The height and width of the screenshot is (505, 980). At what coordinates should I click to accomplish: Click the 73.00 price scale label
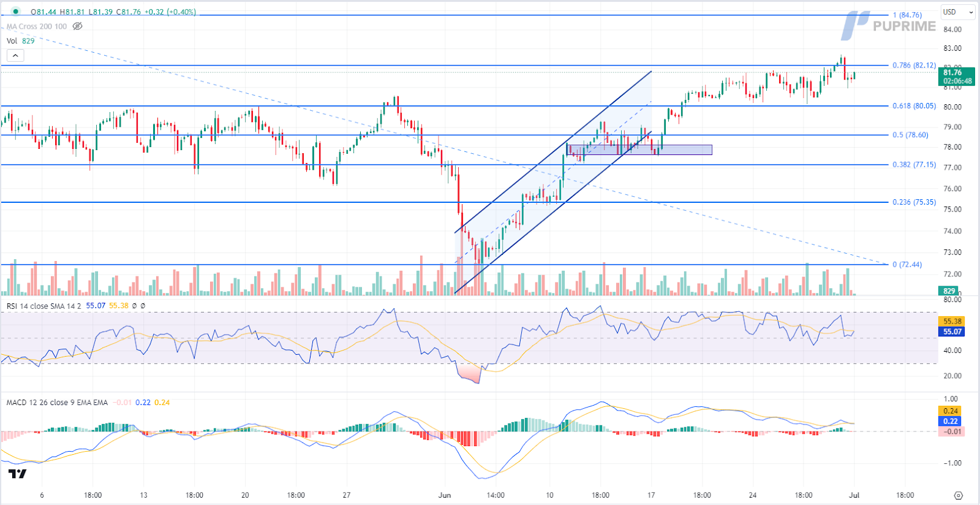point(952,252)
